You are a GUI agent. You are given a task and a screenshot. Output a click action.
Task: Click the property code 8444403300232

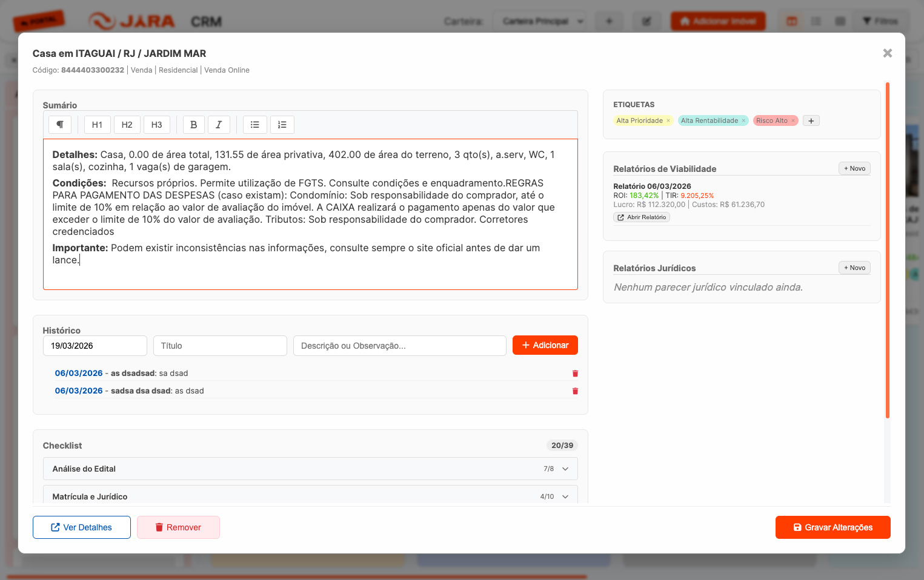click(x=93, y=70)
